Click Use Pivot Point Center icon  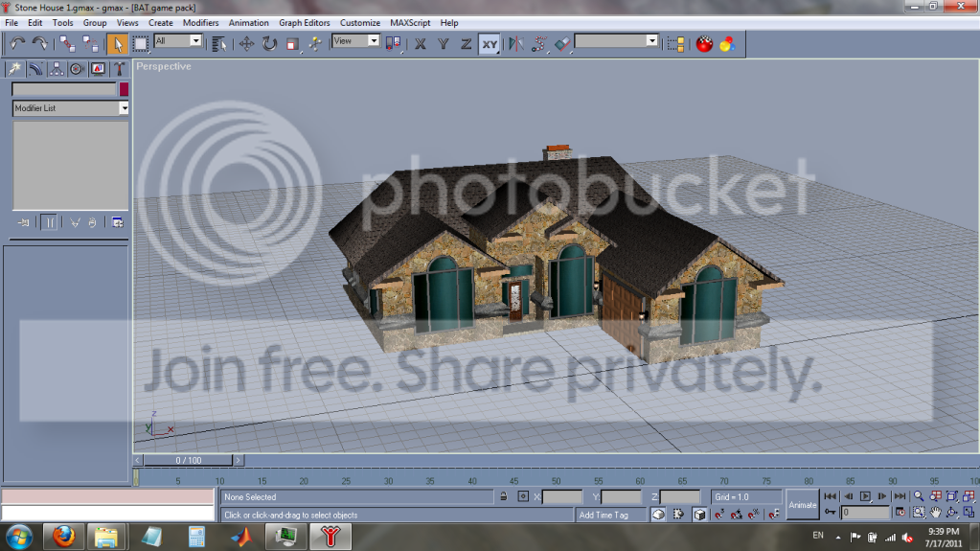point(393,44)
